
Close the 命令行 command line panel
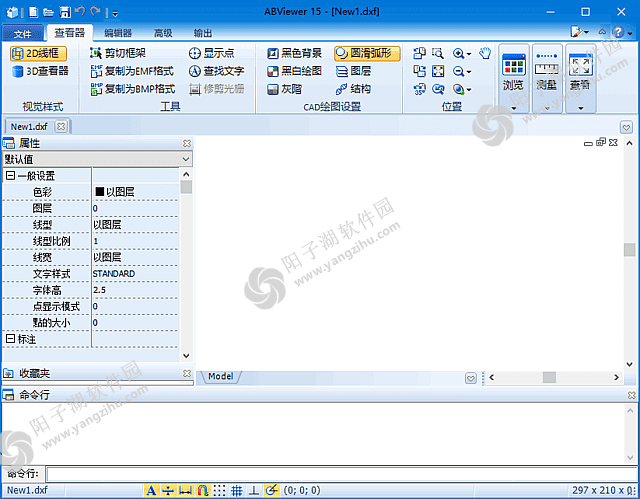click(631, 395)
